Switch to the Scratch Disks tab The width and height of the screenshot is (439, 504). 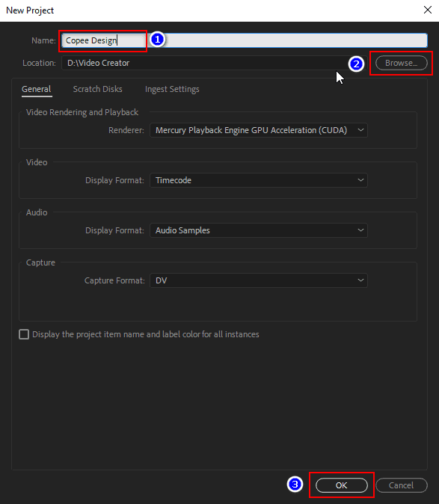(x=97, y=89)
